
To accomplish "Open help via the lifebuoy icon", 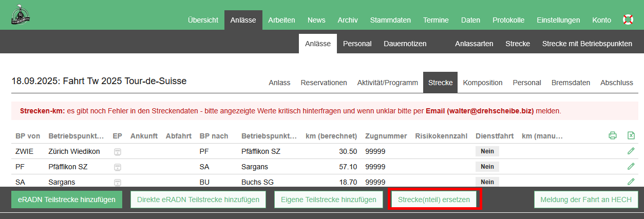I will coord(628,20).
